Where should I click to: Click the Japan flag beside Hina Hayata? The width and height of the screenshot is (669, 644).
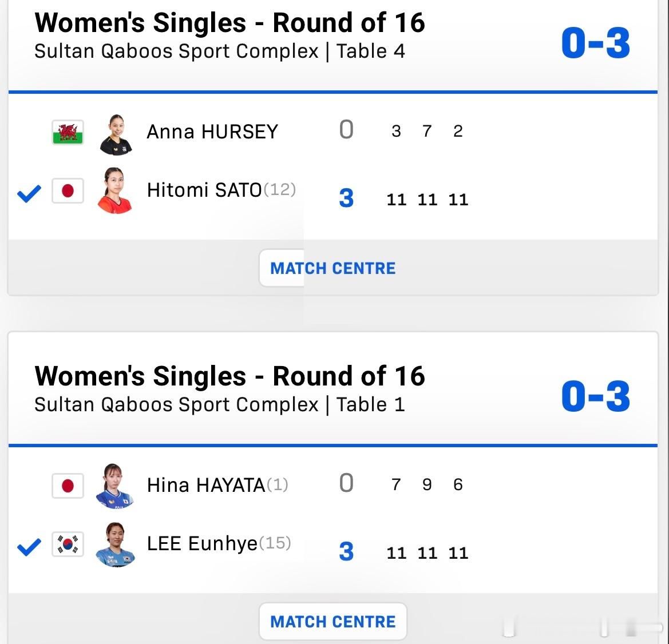(x=68, y=486)
